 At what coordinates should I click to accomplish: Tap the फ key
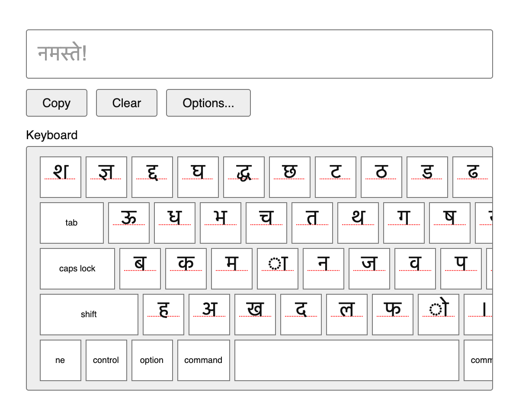click(393, 315)
